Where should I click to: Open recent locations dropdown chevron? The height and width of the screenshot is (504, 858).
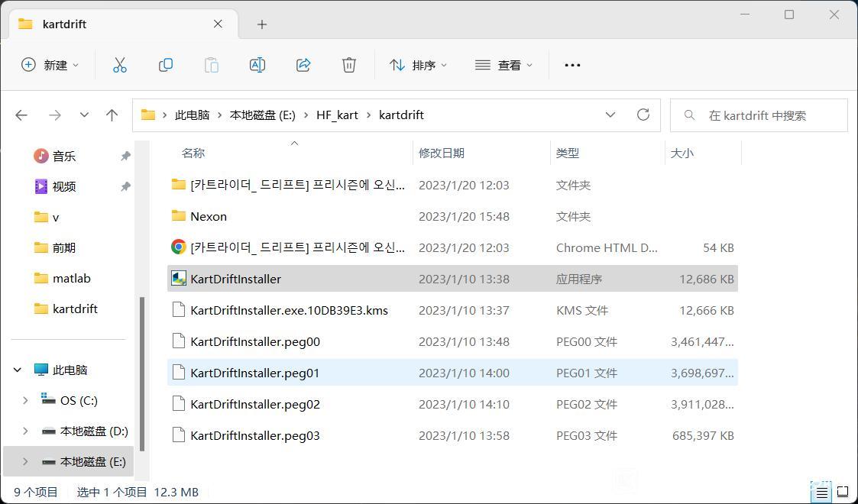click(84, 115)
